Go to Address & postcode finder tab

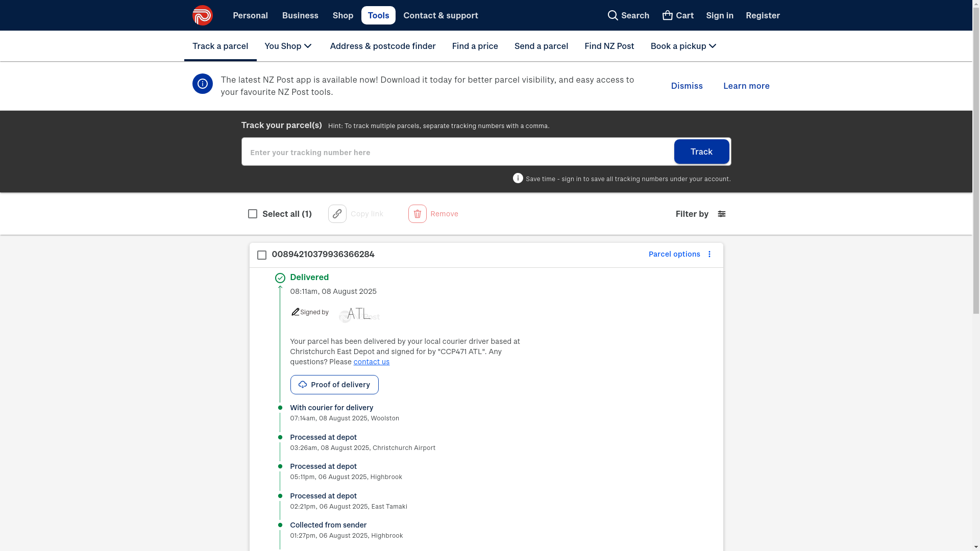coord(382,46)
